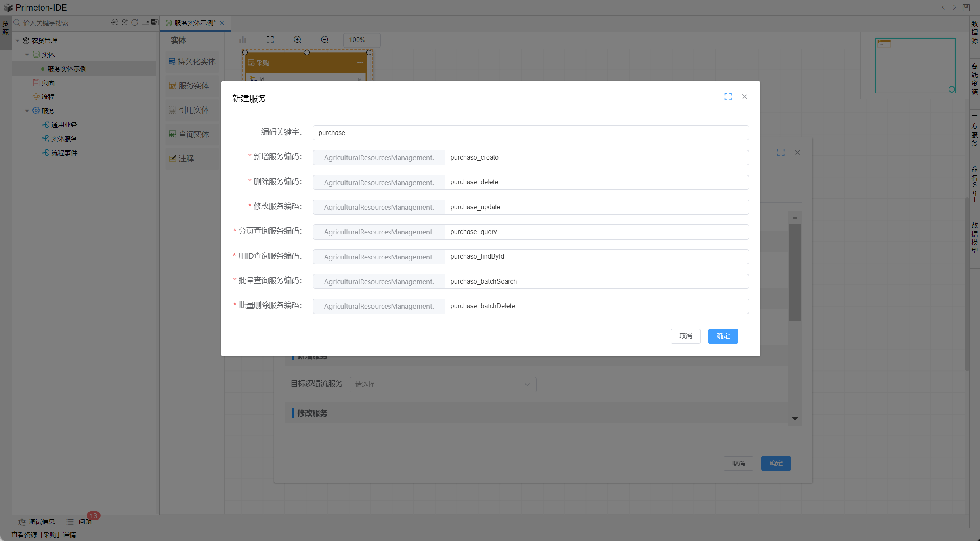Image resolution: width=980 pixels, height=541 pixels.
Task: Click the fit-to-screen icon in canvas toolbar
Action: [x=270, y=40]
